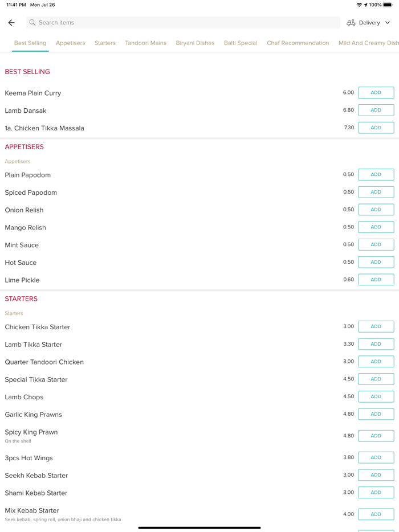The height and width of the screenshot is (532, 399).
Task: Type in the Search items field
Action: point(182,23)
